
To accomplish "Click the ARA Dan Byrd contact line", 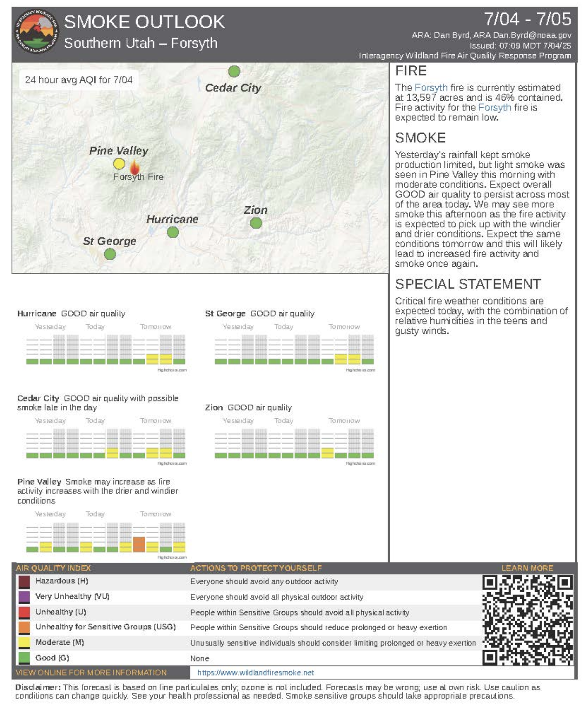I will pos(491,35).
